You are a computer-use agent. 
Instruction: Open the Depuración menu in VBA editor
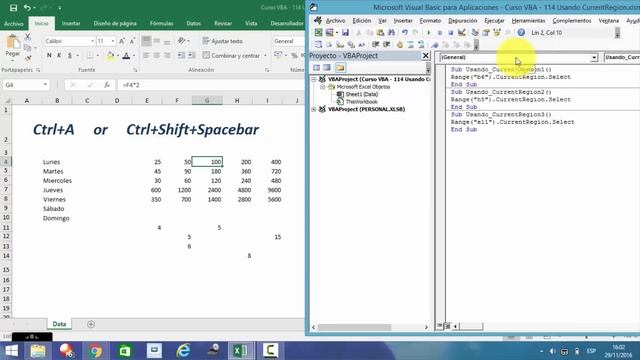point(462,20)
